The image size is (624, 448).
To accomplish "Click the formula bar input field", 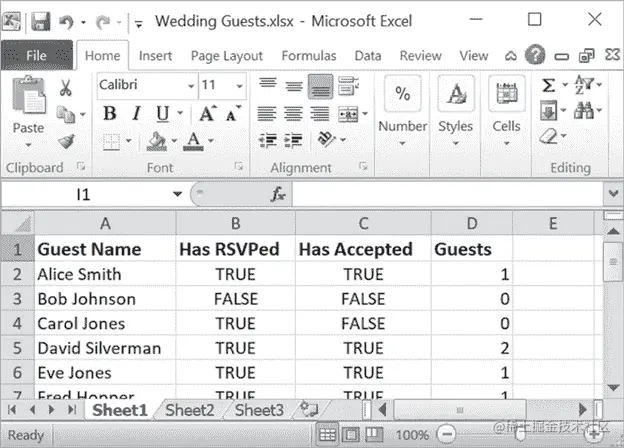I will coord(448,194).
